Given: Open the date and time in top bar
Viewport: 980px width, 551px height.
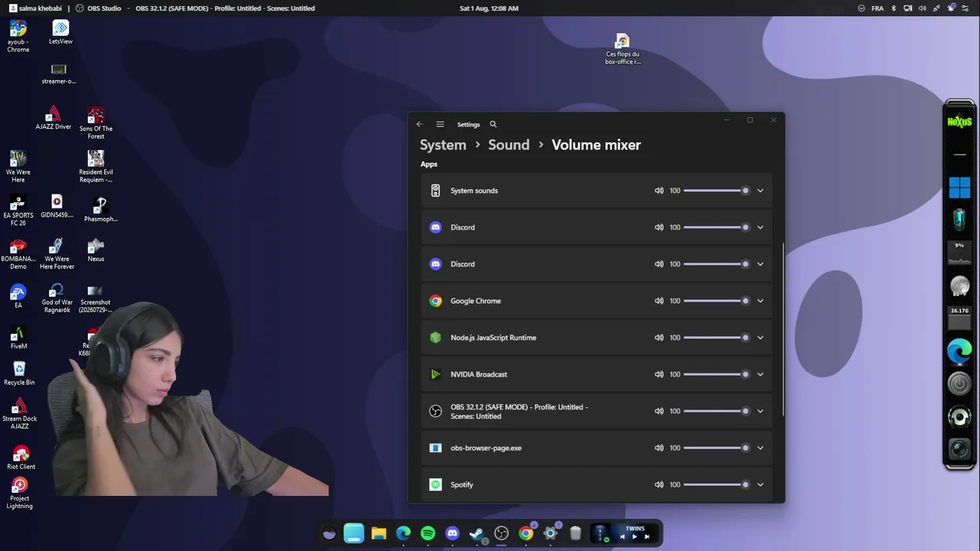Looking at the screenshot, I should (489, 8).
